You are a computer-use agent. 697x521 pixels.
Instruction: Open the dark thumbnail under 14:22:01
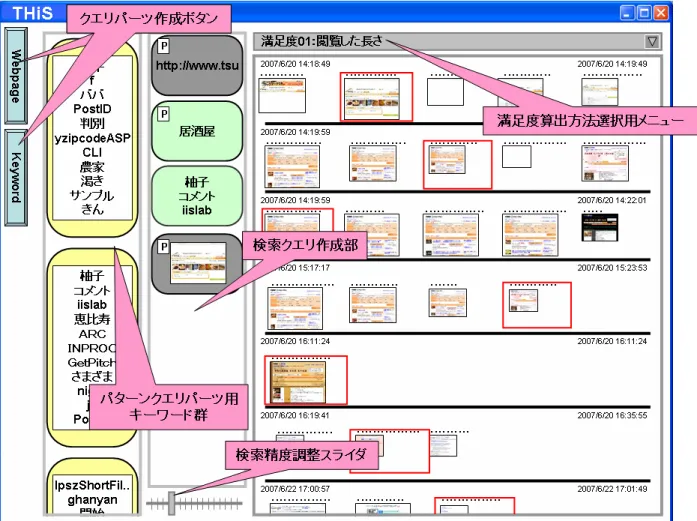(600, 228)
